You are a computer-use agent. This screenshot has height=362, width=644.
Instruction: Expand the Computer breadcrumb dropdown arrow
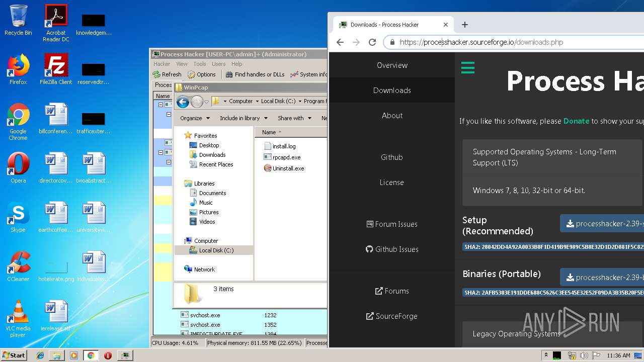coord(257,101)
